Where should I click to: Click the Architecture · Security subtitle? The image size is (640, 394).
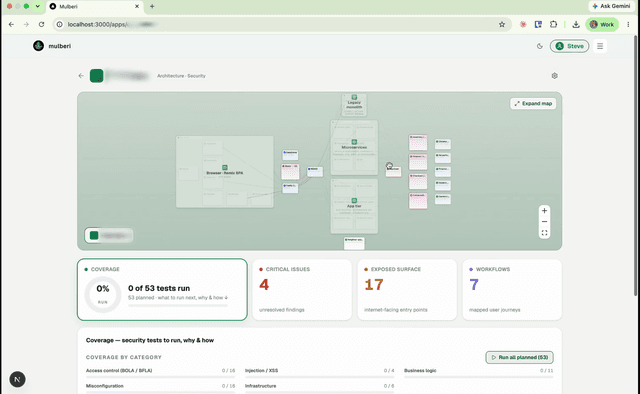[181, 76]
